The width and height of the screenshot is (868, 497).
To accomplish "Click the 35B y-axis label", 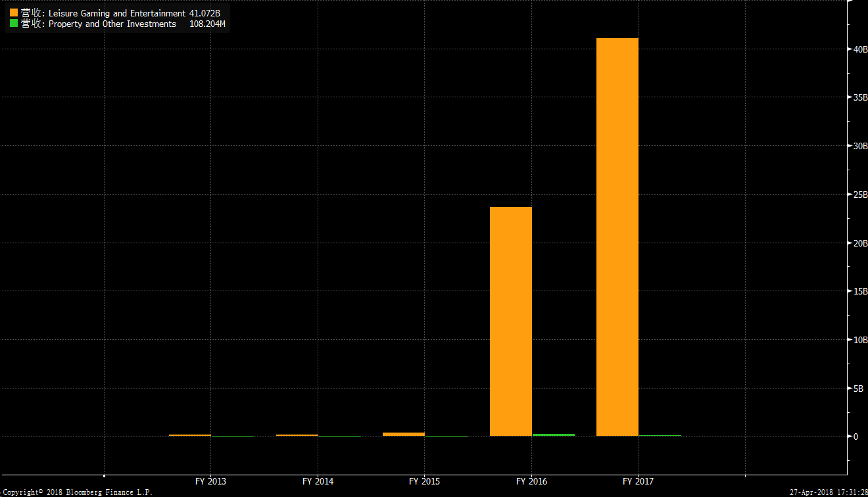I will (860, 97).
